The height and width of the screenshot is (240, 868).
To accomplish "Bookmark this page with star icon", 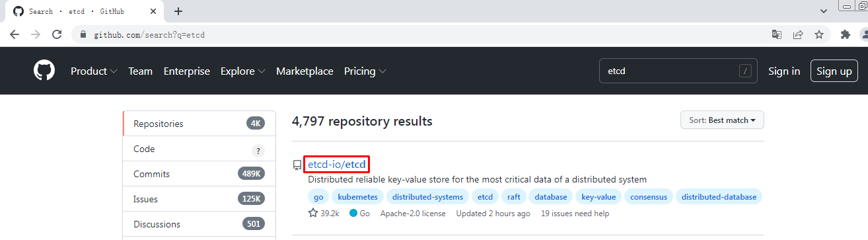I will 819,34.
